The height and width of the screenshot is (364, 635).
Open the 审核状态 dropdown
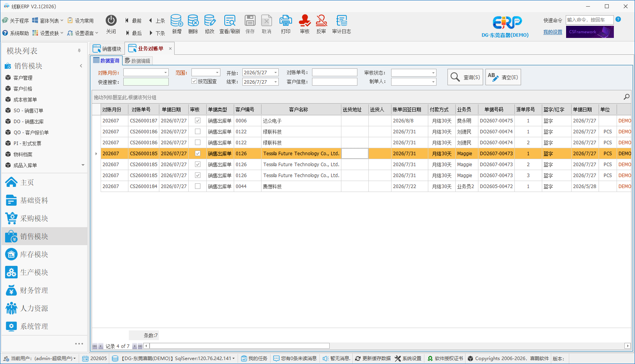(433, 73)
